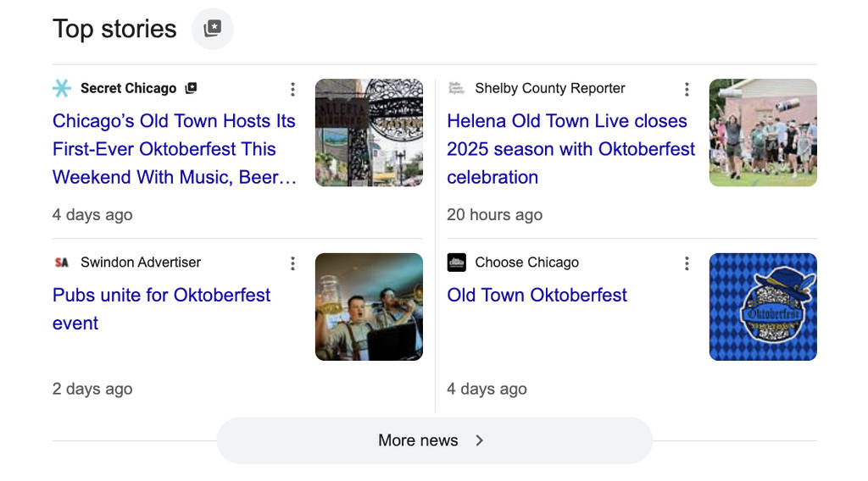Click the blue diamond Oktoberfest logo thumbnail
This screenshot has height=481, width=868.
[x=763, y=307]
